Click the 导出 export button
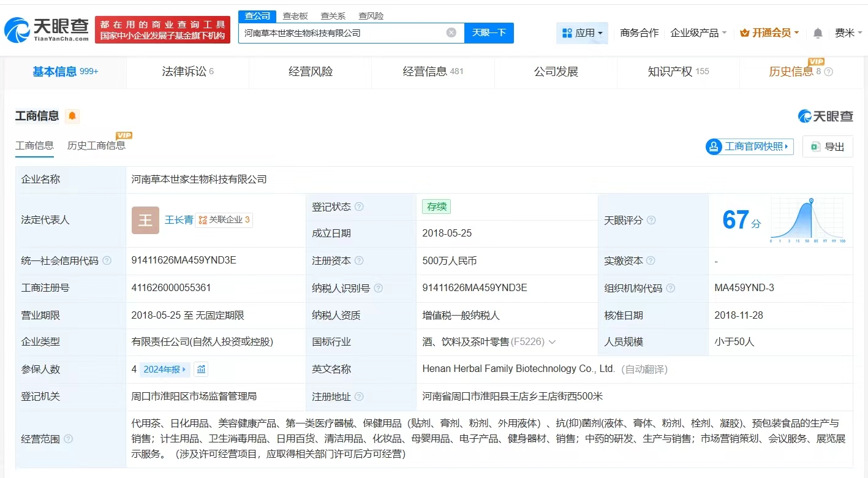 pyautogui.click(x=828, y=146)
